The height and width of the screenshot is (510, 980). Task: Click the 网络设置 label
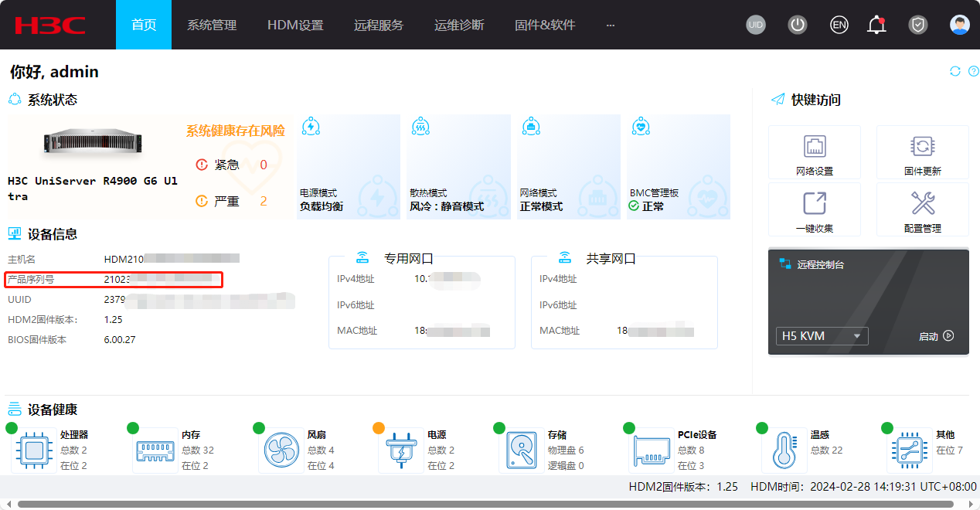pos(815,172)
